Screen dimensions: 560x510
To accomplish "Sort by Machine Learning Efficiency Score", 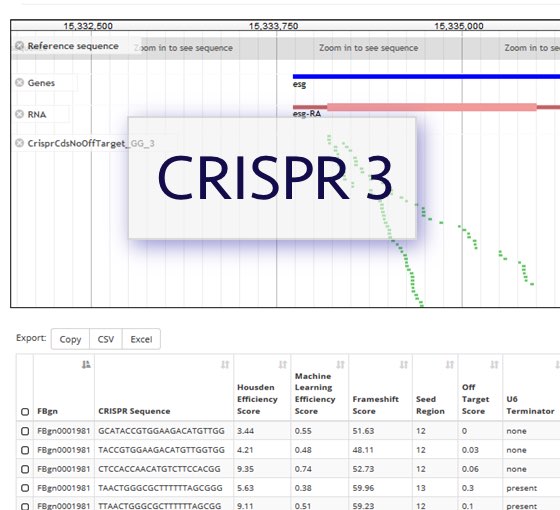I will [x=340, y=365].
